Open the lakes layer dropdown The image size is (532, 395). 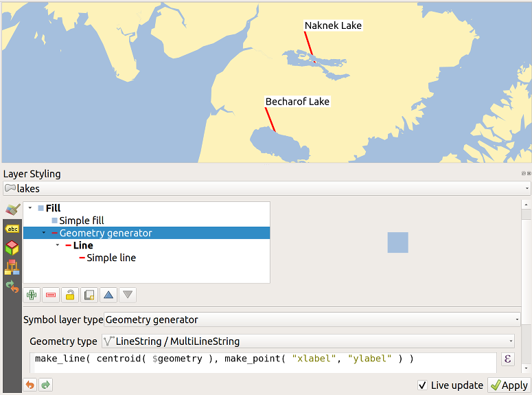pos(266,188)
